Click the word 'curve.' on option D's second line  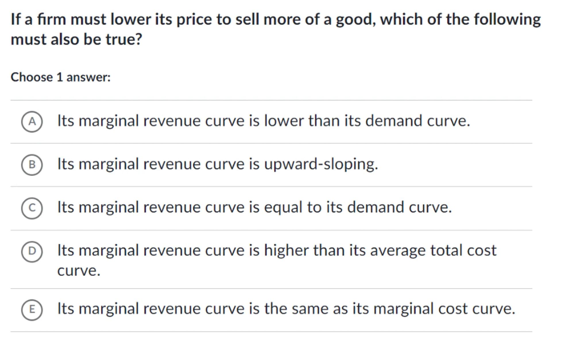tap(79, 271)
